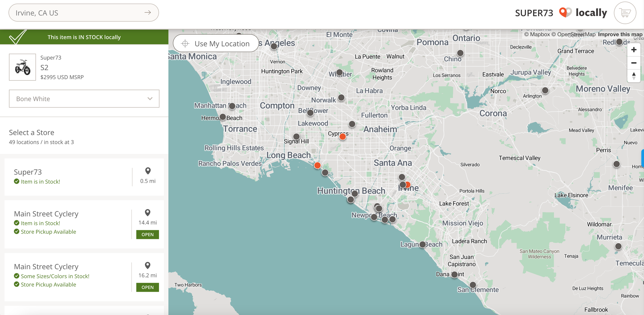Click 'Some Sizes/Colors in Stock!' status text
This screenshot has height=315, width=644.
(55, 276)
